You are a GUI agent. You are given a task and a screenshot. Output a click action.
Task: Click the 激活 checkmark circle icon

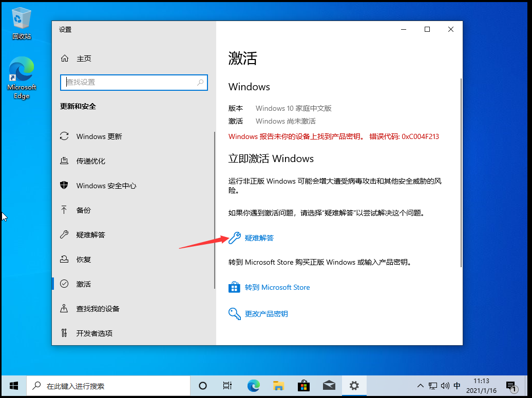point(64,284)
